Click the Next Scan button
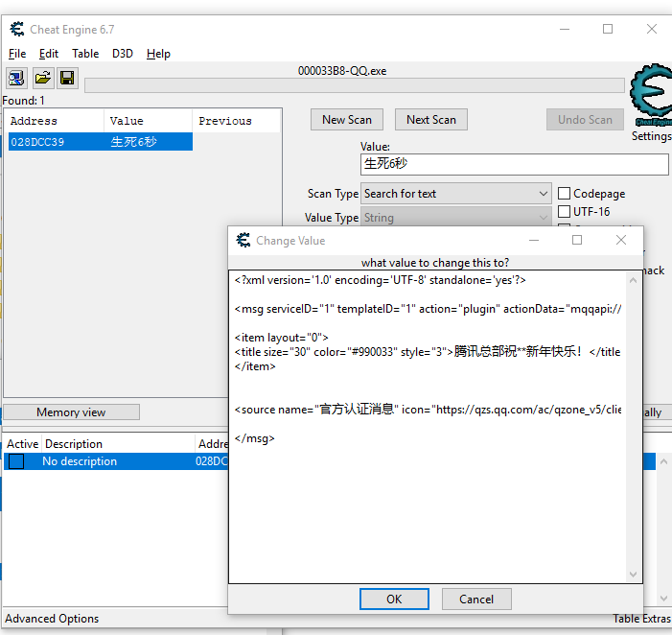This screenshot has width=672, height=635. point(431,120)
